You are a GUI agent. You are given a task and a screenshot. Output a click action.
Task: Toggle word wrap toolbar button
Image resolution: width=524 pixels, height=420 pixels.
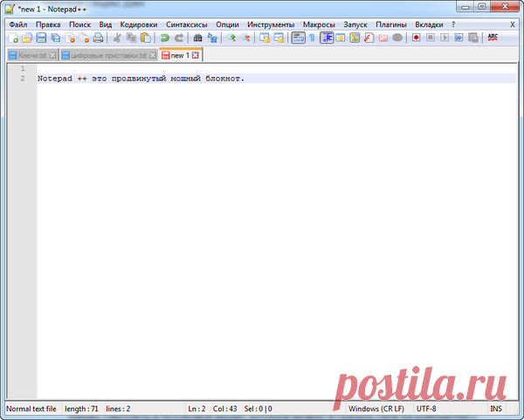(298, 38)
